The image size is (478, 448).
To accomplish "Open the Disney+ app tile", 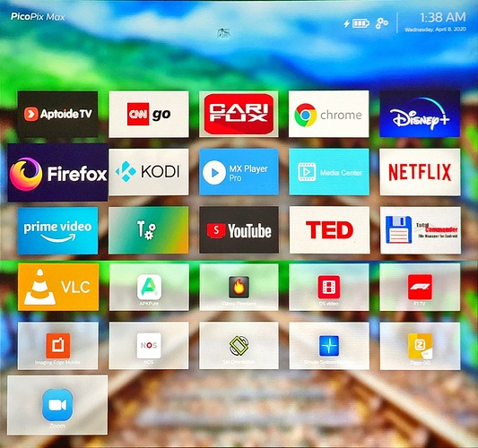I will [420, 114].
